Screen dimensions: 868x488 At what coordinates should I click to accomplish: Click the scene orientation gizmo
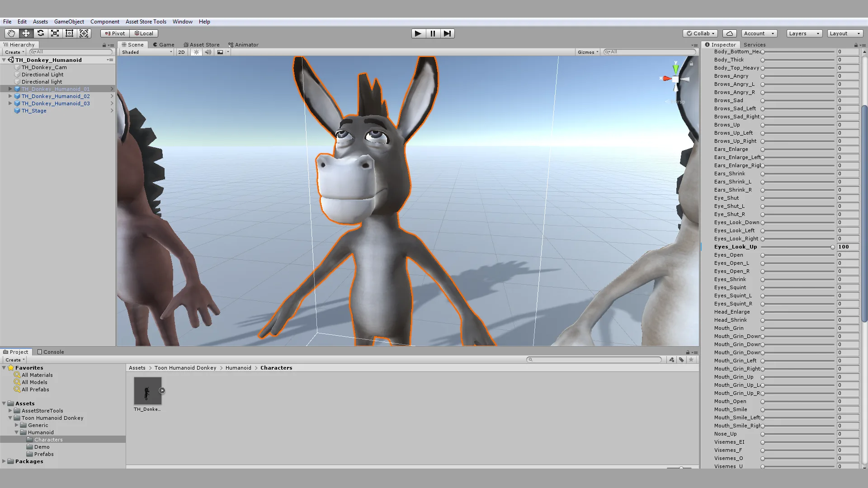click(675, 79)
